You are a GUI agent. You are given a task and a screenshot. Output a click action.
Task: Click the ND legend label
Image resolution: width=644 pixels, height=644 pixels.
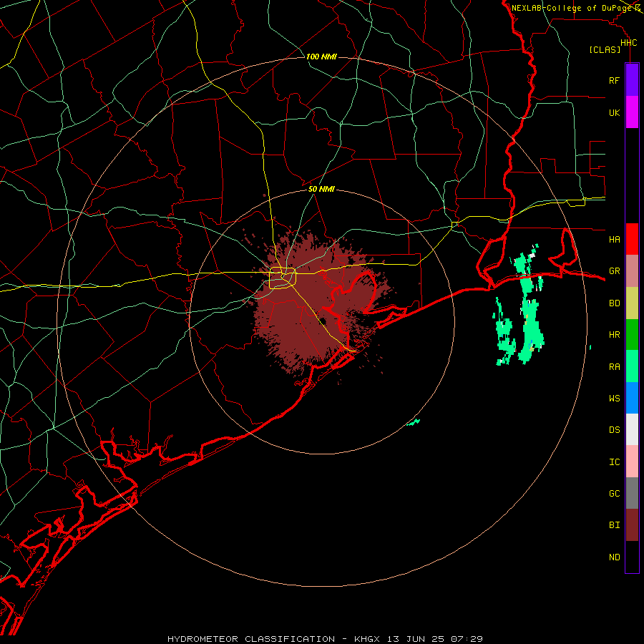coord(614,557)
